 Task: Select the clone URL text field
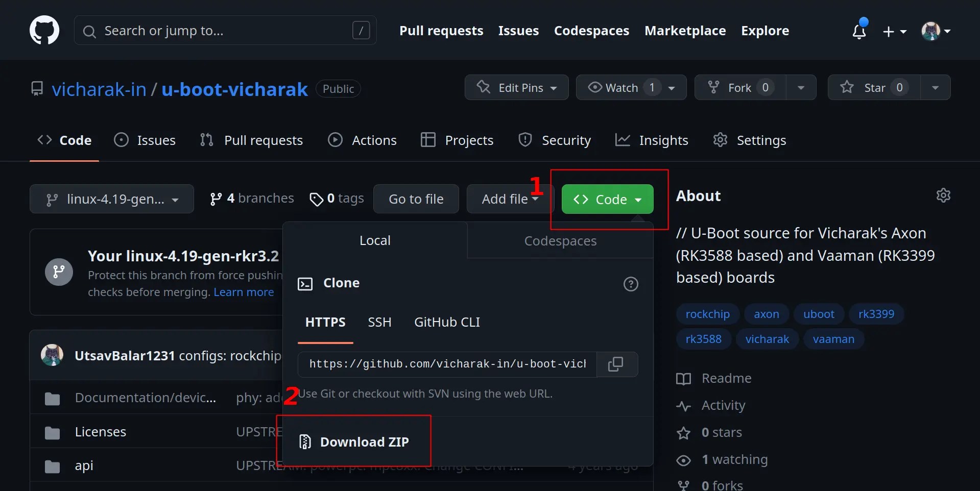pos(447,364)
